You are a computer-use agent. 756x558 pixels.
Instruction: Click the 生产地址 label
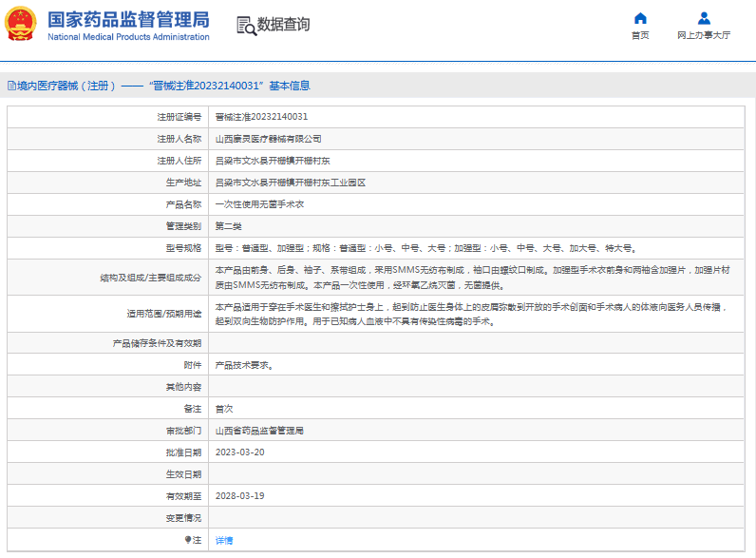click(x=183, y=183)
